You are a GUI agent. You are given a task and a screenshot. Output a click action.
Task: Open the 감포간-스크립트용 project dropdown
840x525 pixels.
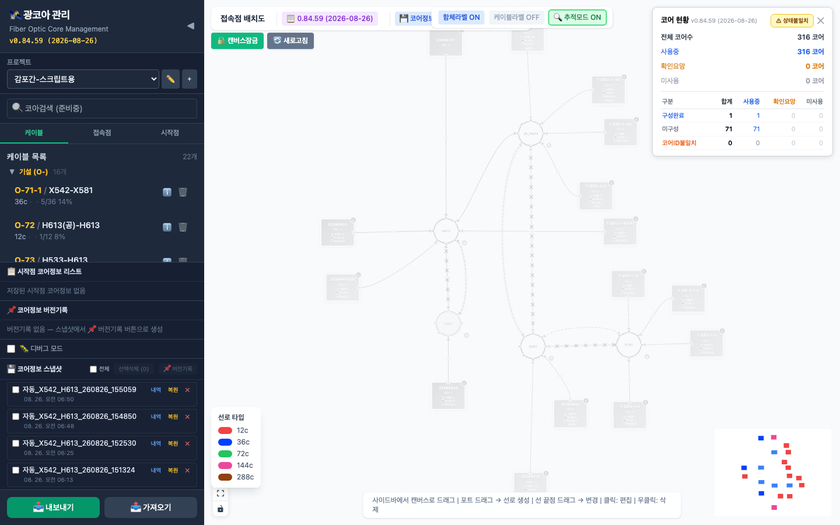click(83, 79)
